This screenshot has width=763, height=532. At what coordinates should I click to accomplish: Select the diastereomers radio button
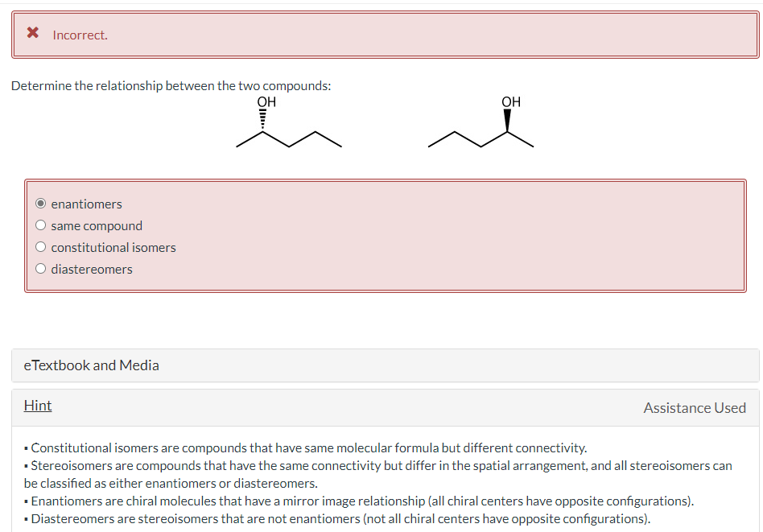41,268
